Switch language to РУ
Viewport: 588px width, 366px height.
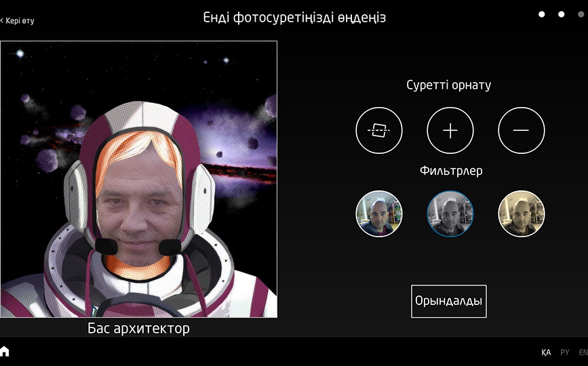pyautogui.click(x=564, y=352)
